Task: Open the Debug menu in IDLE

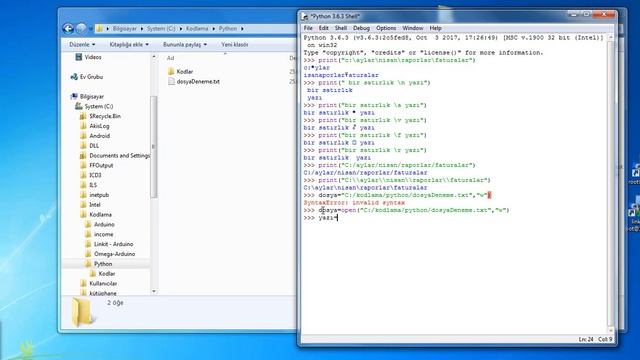Action: 361,28
